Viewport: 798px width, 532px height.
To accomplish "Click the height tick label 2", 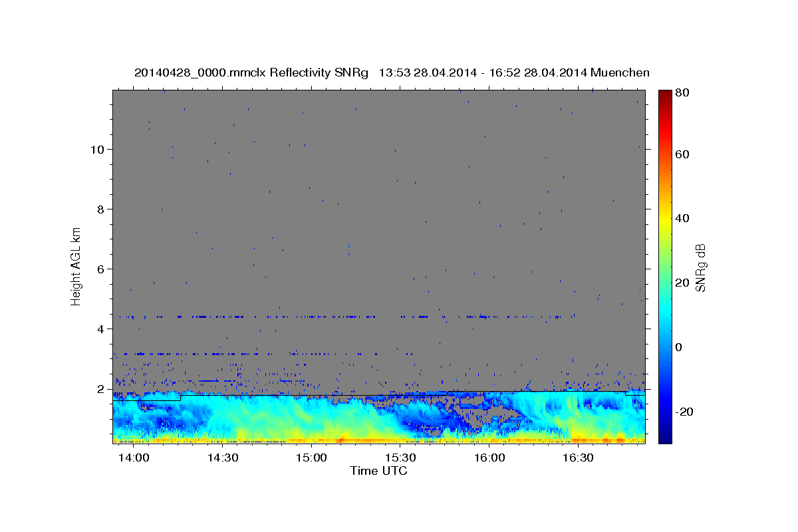I will (x=101, y=388).
